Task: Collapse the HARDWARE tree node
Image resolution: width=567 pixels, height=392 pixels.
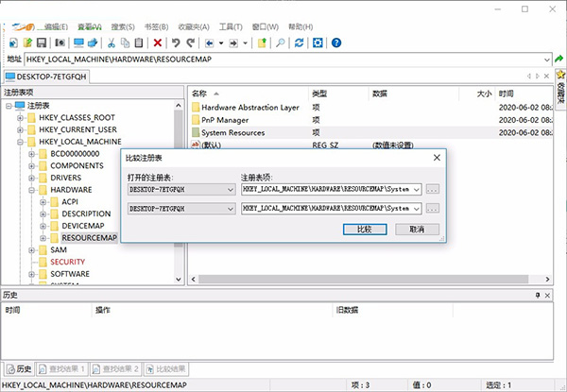Action: (31, 190)
